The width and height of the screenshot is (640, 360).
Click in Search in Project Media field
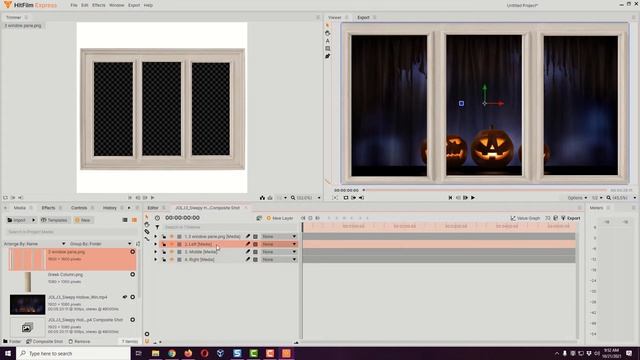tap(72, 232)
